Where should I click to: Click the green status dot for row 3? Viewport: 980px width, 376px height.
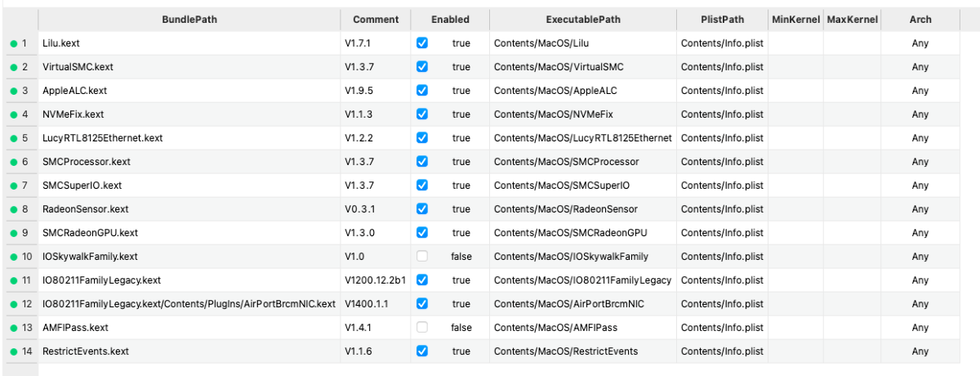tap(14, 91)
